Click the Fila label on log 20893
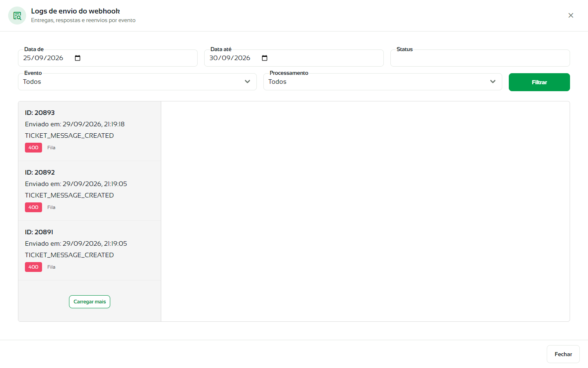The width and height of the screenshot is (588, 368). (x=51, y=148)
